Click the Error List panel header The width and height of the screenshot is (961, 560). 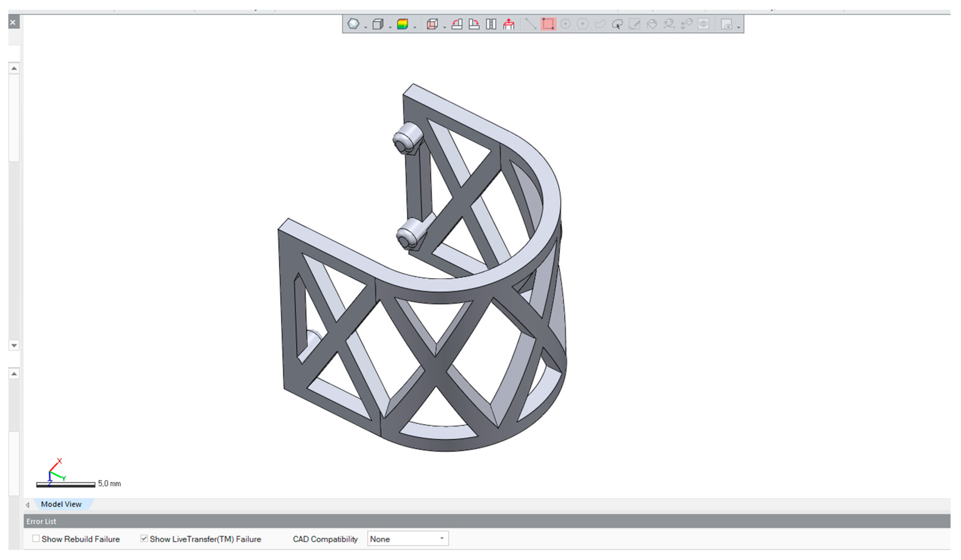(x=41, y=521)
